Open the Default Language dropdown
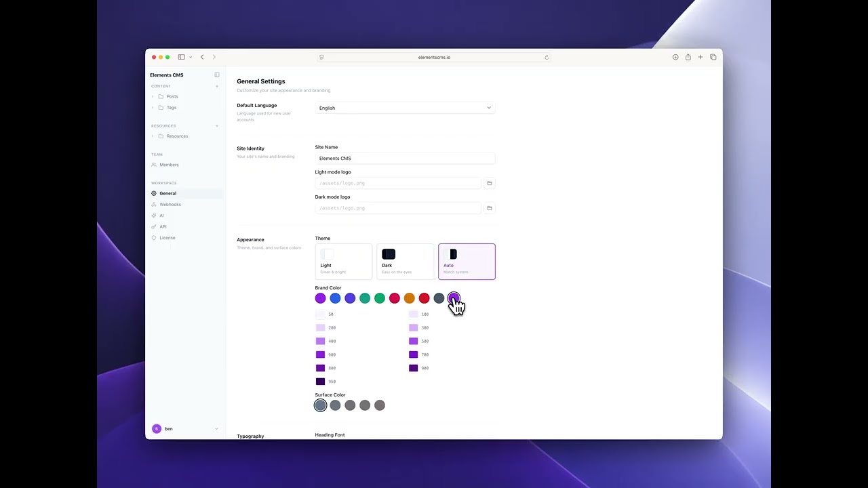This screenshot has height=488, width=868. pyautogui.click(x=405, y=108)
